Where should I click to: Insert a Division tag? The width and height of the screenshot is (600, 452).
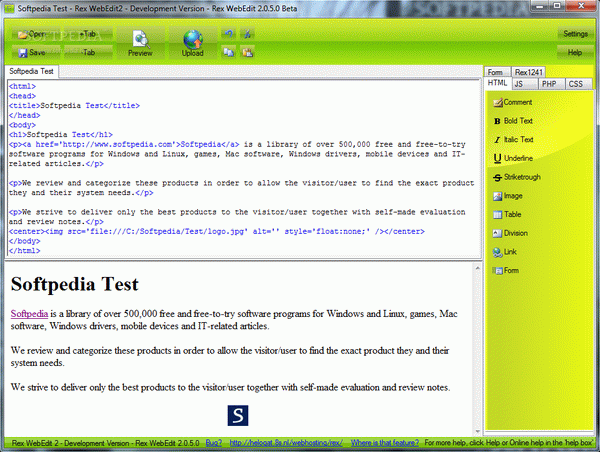[x=510, y=233]
